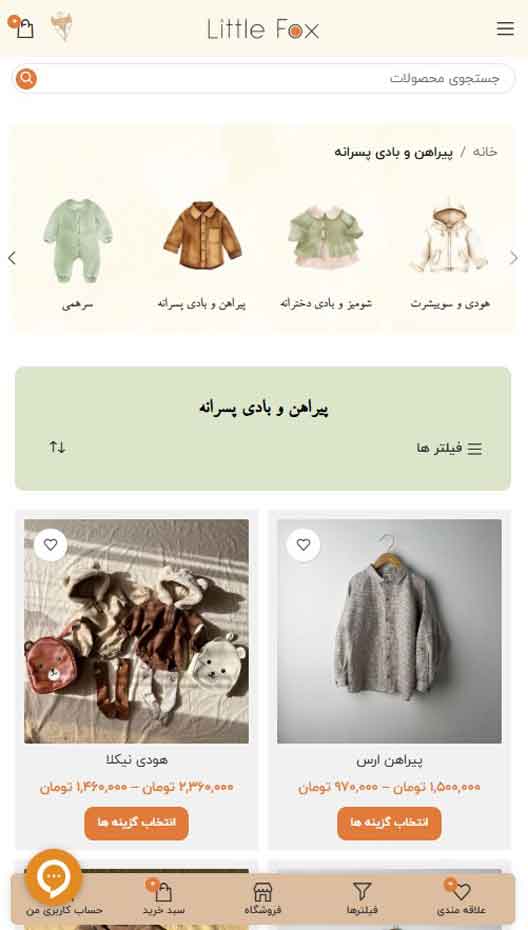Click انتخاب گزینه ها for پیراهن ارس

389,823
